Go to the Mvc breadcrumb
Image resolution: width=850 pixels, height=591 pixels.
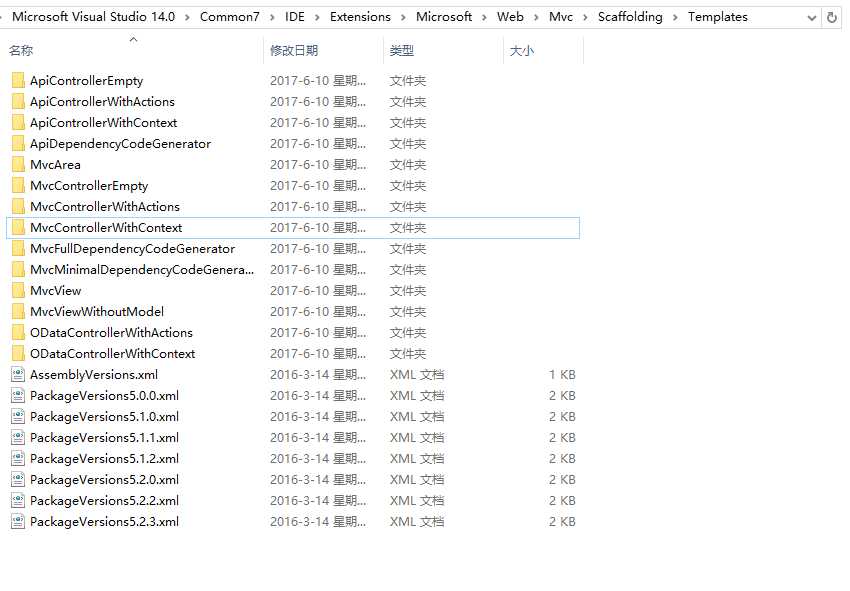pyautogui.click(x=561, y=17)
